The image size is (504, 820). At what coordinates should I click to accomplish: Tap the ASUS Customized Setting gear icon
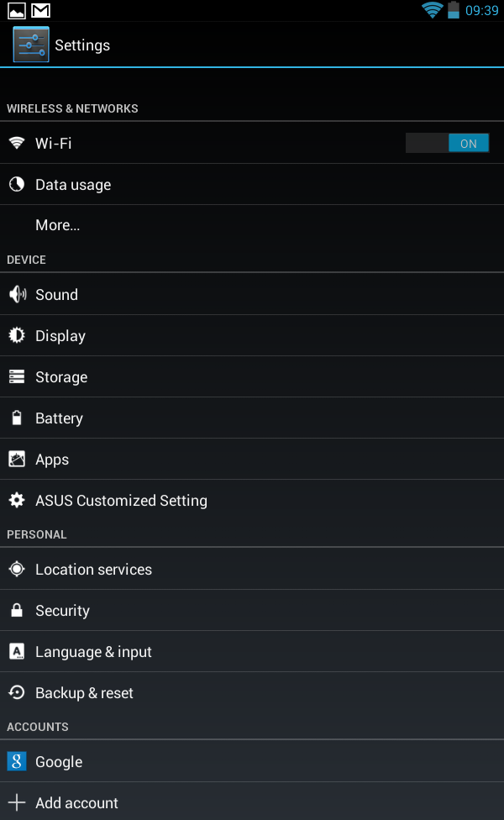[17, 501]
